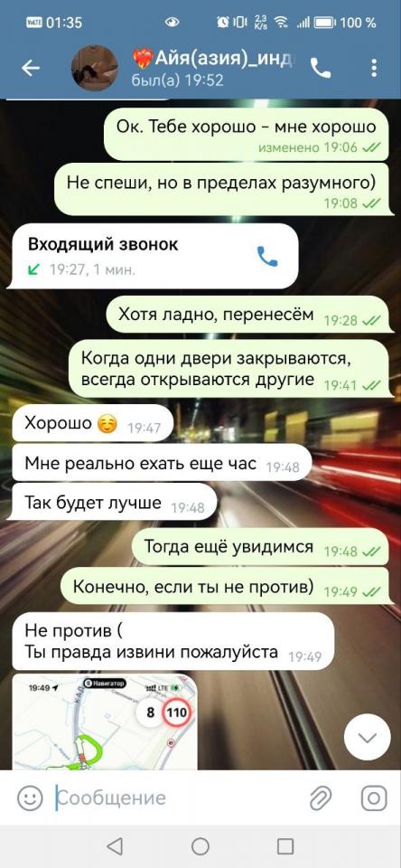Open the contact's profile photo avatar

click(94, 68)
